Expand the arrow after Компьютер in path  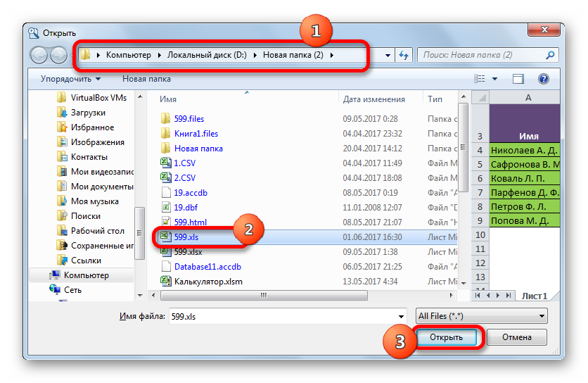click(160, 55)
